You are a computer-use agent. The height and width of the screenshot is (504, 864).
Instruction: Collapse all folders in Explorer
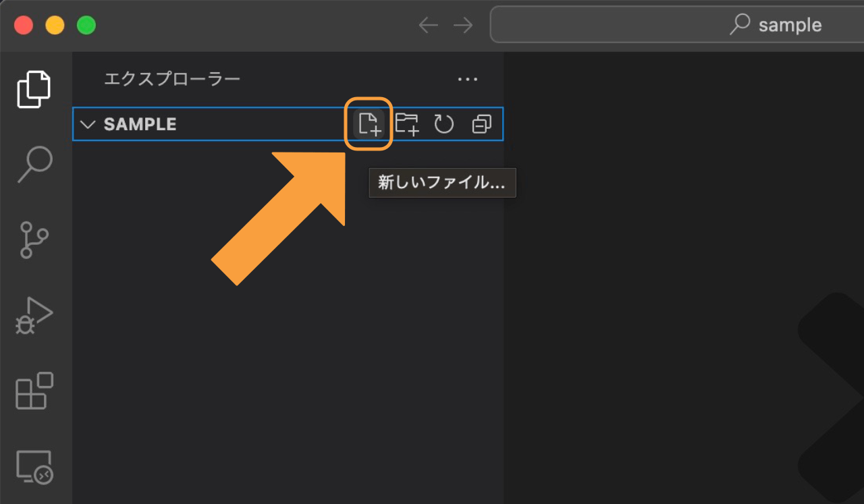tap(481, 124)
